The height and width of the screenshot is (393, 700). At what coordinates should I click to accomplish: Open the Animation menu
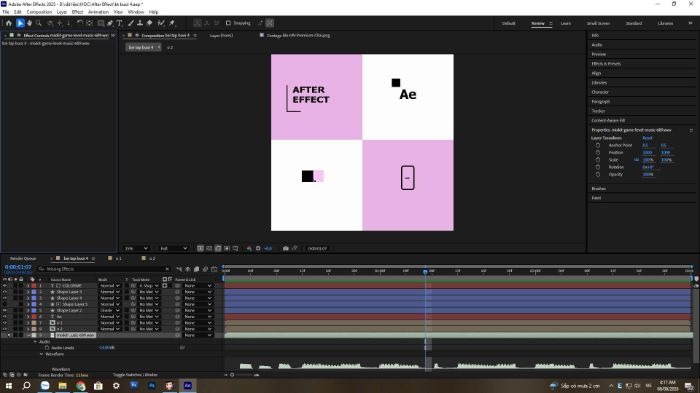click(98, 12)
